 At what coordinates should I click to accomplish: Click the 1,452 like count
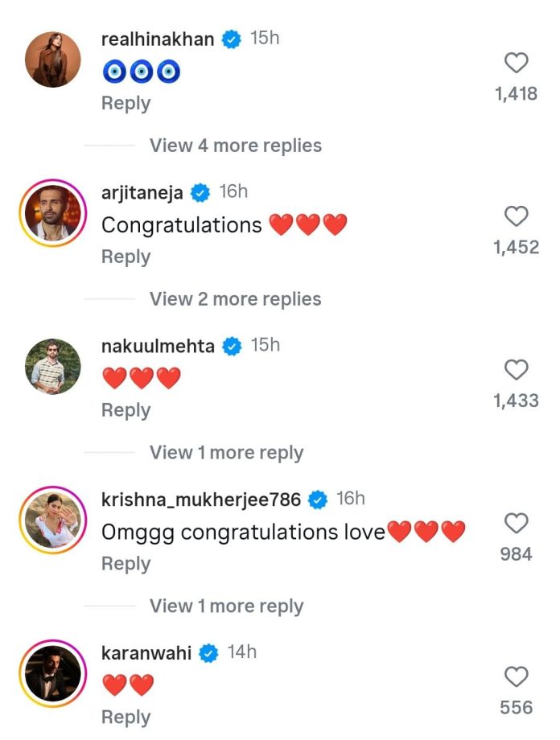[517, 247]
